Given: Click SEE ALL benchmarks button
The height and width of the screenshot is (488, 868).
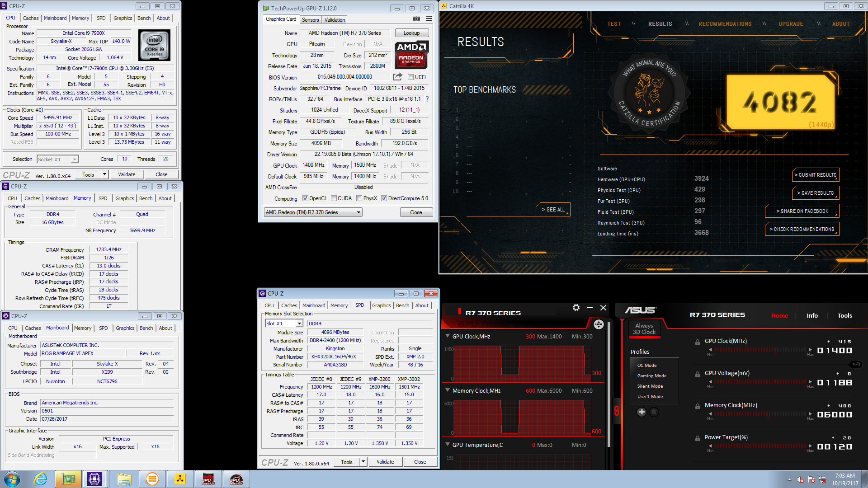Looking at the screenshot, I should tap(553, 210).
